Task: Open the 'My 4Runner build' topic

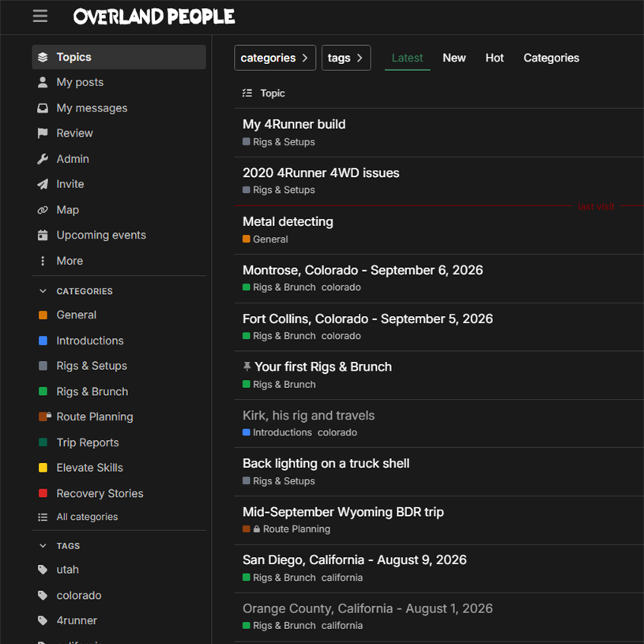Action: 294,124
